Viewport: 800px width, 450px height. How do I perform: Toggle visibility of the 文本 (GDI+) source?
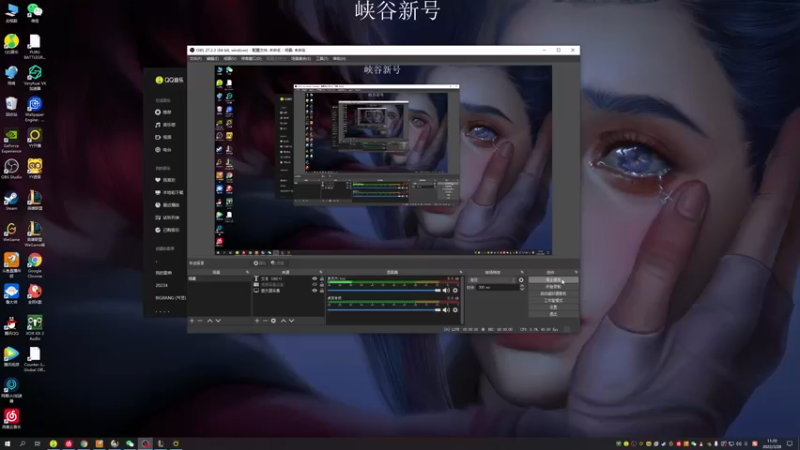314,279
